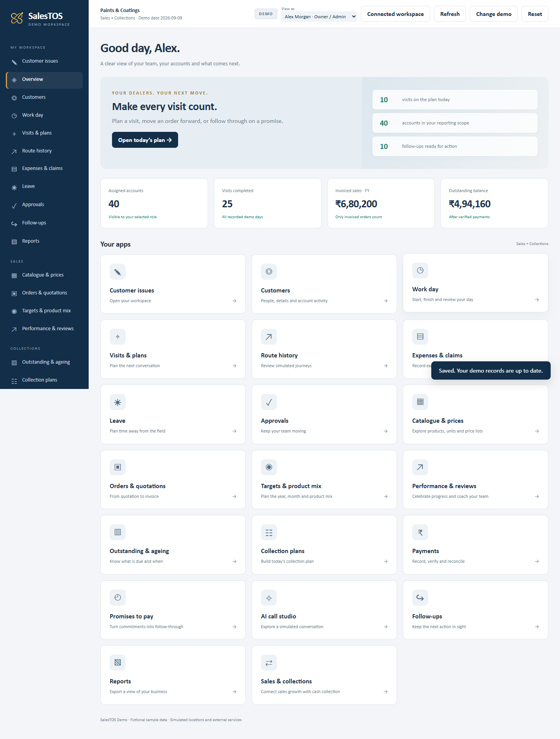The image size is (560, 739).
Task: Click the Approvals checkmark icon in sidebar
Action: pyautogui.click(x=14, y=206)
